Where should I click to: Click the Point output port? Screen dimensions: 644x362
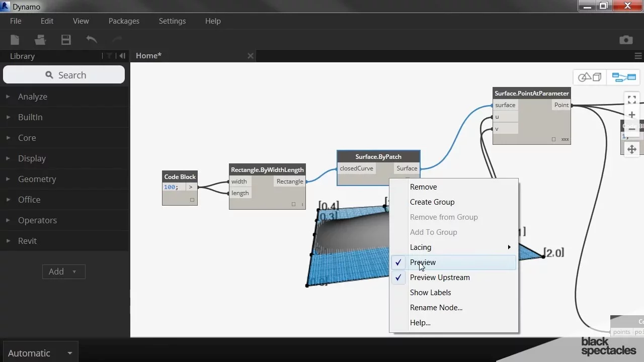561,105
